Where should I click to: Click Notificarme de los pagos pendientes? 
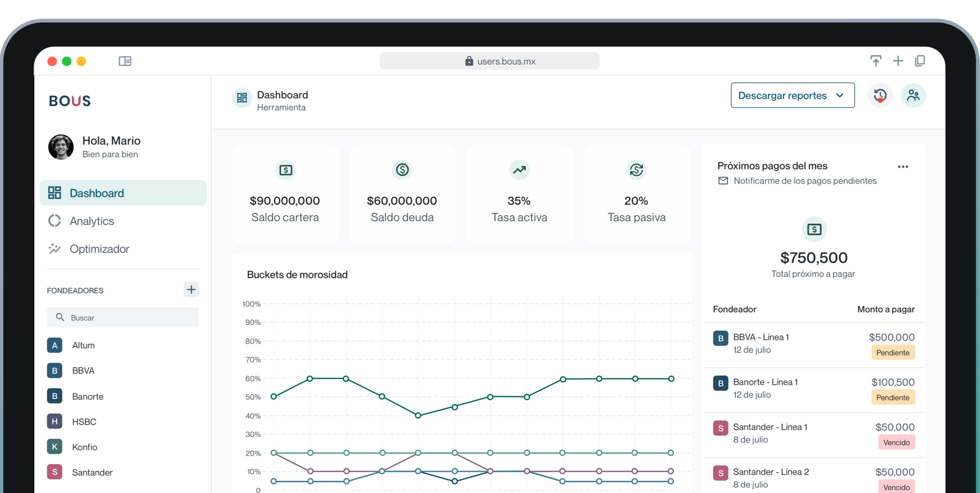805,181
